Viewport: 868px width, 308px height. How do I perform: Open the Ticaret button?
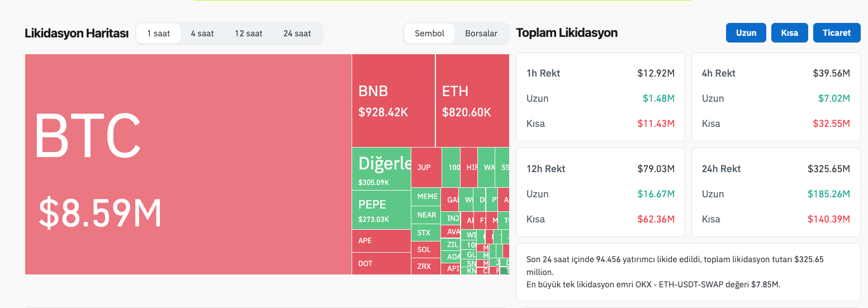(836, 33)
